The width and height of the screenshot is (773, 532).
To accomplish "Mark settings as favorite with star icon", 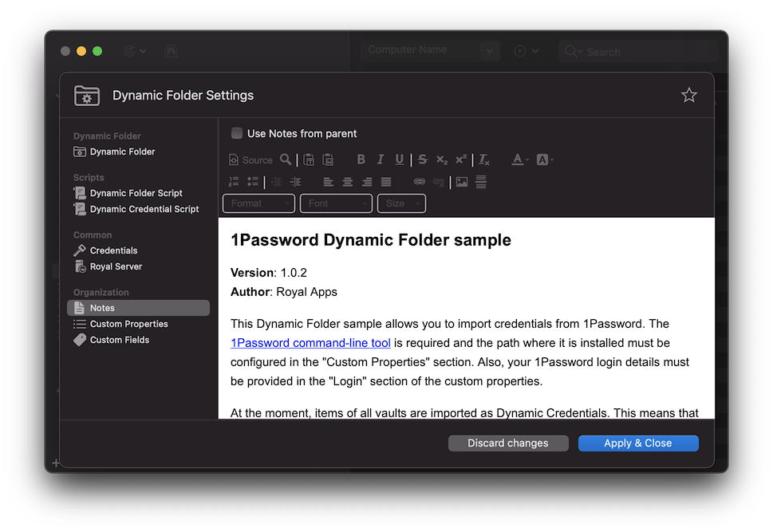I will tap(688, 95).
